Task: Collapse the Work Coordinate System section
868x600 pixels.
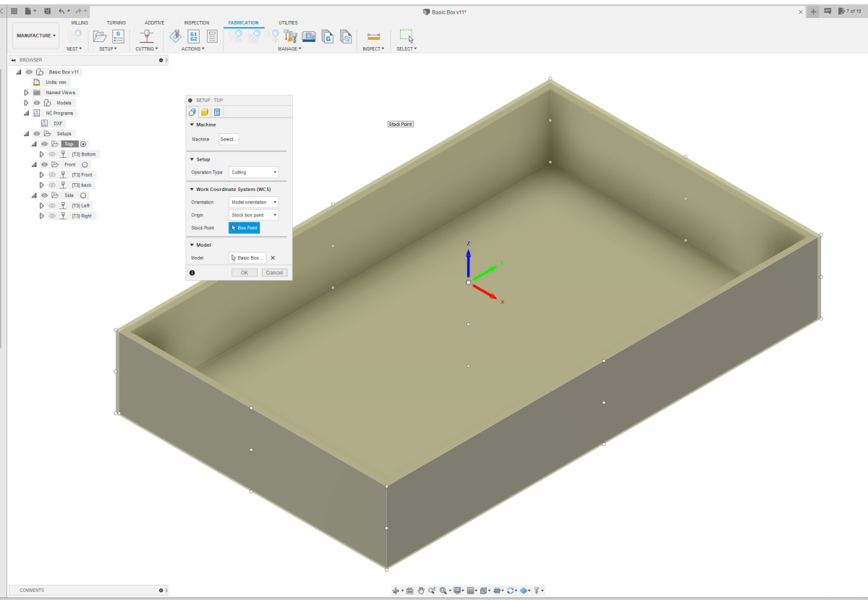Action: pyautogui.click(x=192, y=189)
